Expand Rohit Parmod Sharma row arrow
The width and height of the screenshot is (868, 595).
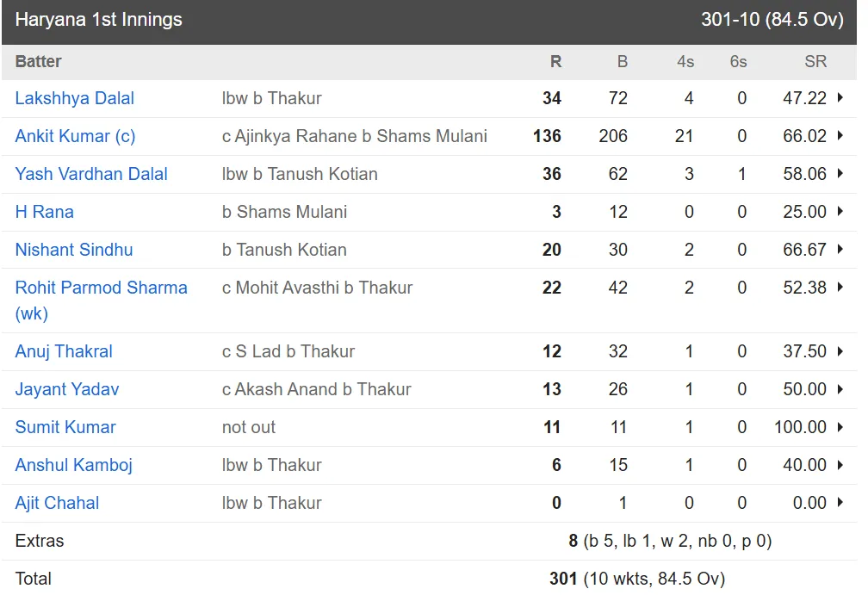[840, 288]
